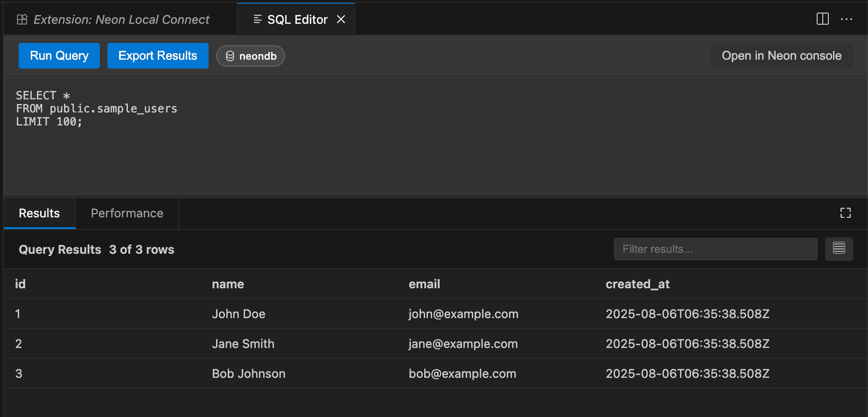Toggle the results table view icon
Viewport: 868px width, 417px height.
click(x=839, y=249)
